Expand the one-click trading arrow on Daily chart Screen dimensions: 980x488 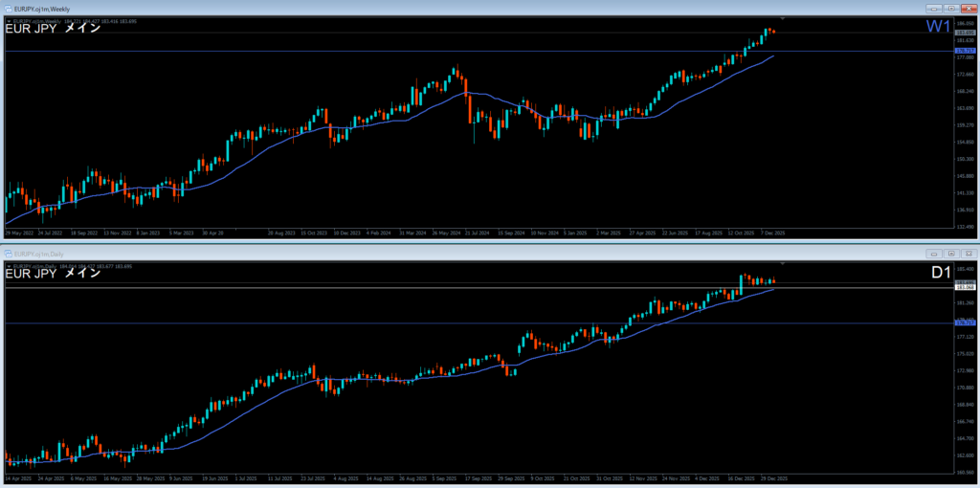pyautogui.click(x=9, y=265)
